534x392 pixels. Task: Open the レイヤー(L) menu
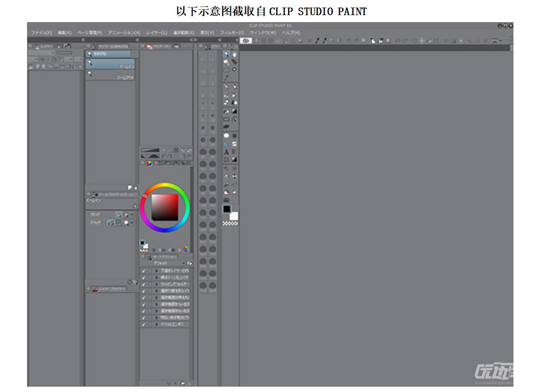157,33
